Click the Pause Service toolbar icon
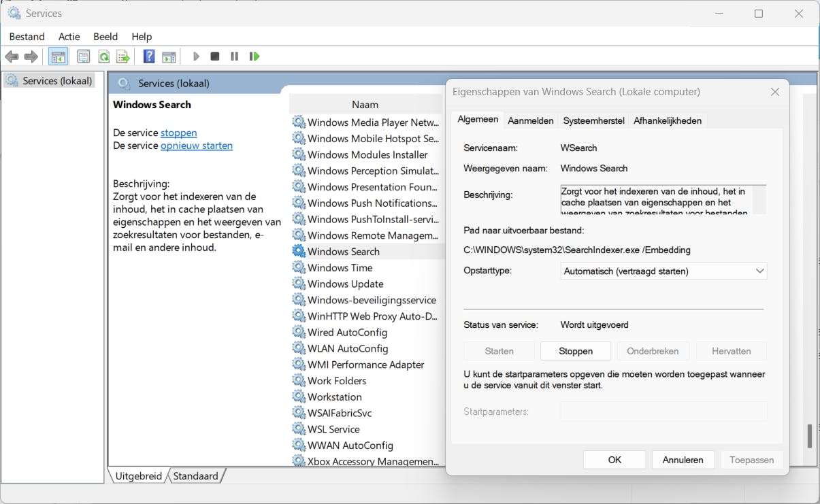The width and height of the screenshot is (820, 504). [x=235, y=56]
